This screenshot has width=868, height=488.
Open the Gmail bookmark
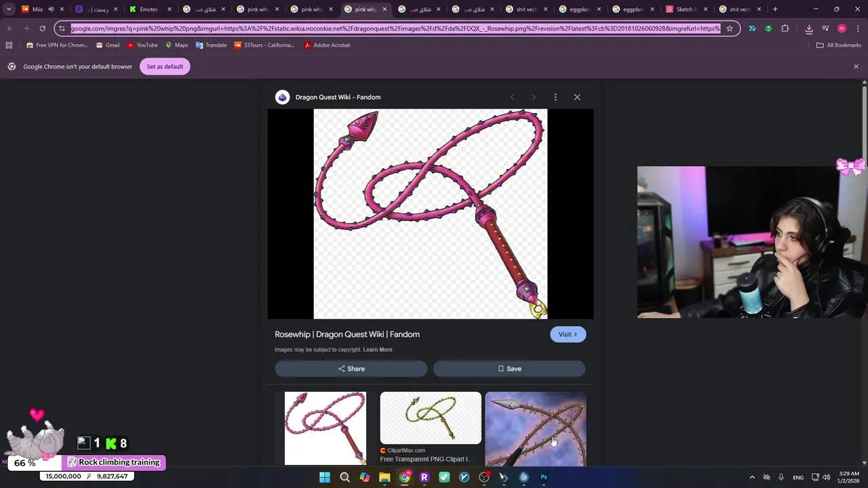(x=107, y=45)
